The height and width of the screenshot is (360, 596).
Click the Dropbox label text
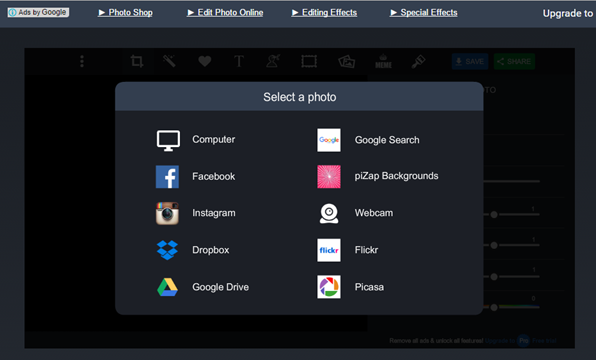[211, 250]
